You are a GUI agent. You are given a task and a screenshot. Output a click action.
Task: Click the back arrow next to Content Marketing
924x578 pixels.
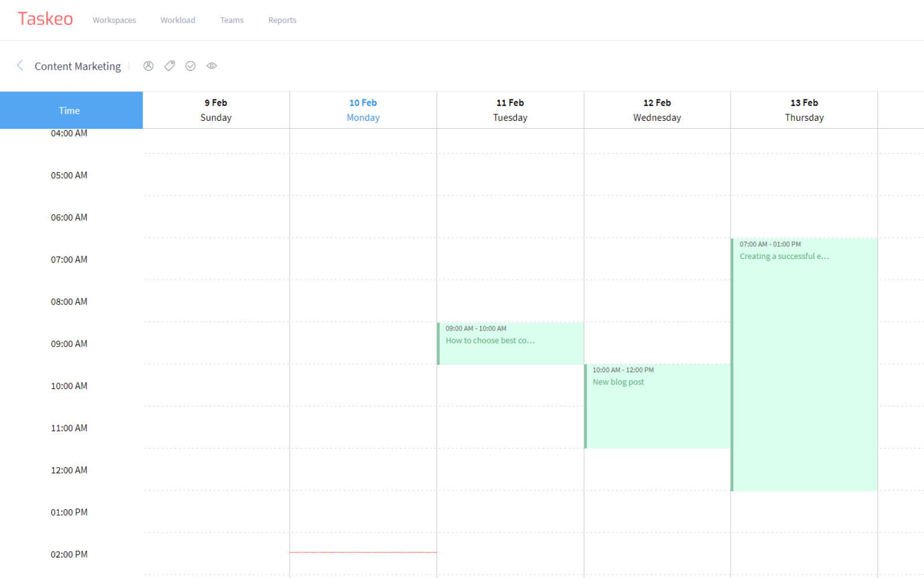20,66
